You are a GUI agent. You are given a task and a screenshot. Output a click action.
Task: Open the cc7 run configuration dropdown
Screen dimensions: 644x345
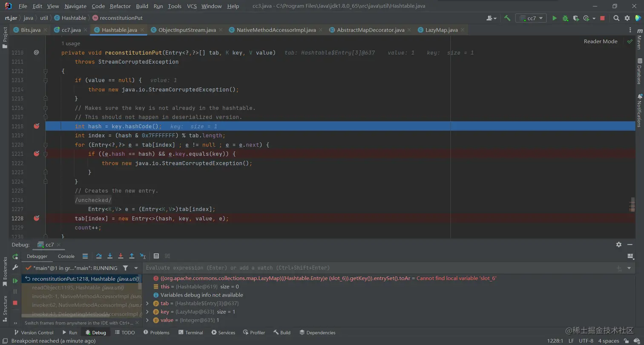pyautogui.click(x=531, y=18)
